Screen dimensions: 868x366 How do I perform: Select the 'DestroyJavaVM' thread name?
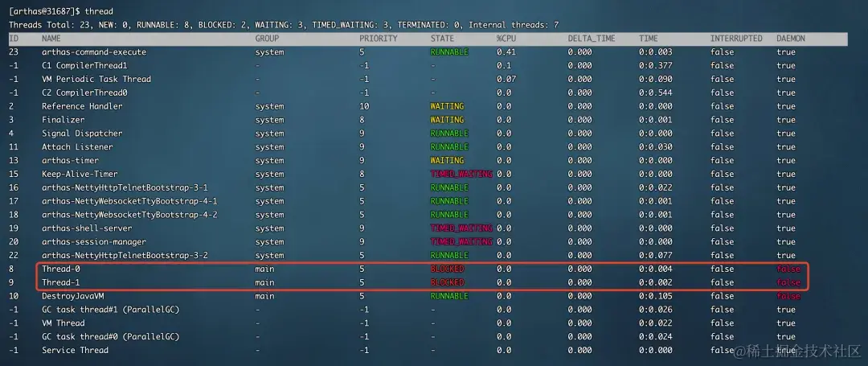pyautogui.click(x=72, y=296)
